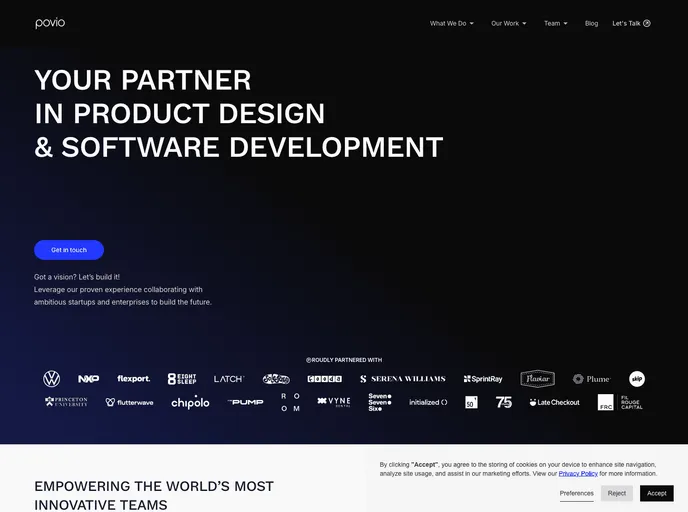The image size is (688, 512).
Task: Click the arrow icon beside Let's Talk
Action: pyautogui.click(x=647, y=23)
